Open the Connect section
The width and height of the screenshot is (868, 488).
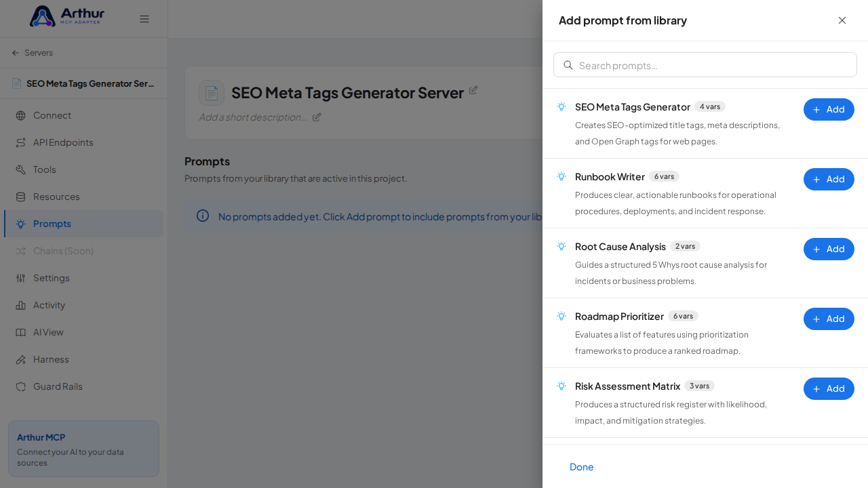click(x=83, y=115)
